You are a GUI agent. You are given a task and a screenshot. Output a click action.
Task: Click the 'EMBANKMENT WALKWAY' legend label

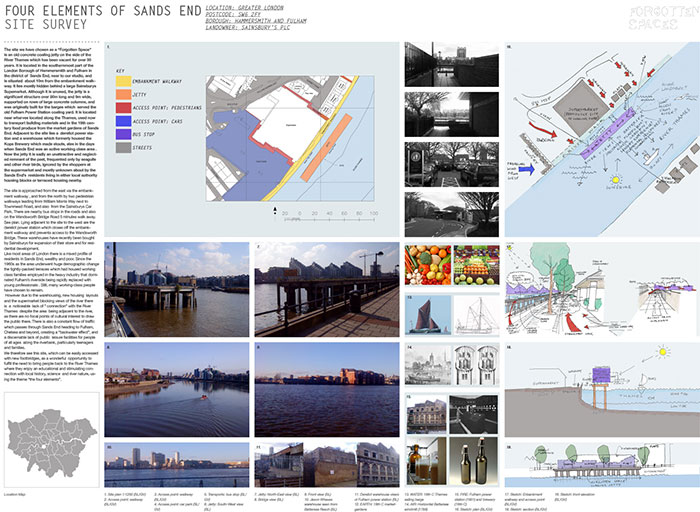pyautogui.click(x=157, y=82)
